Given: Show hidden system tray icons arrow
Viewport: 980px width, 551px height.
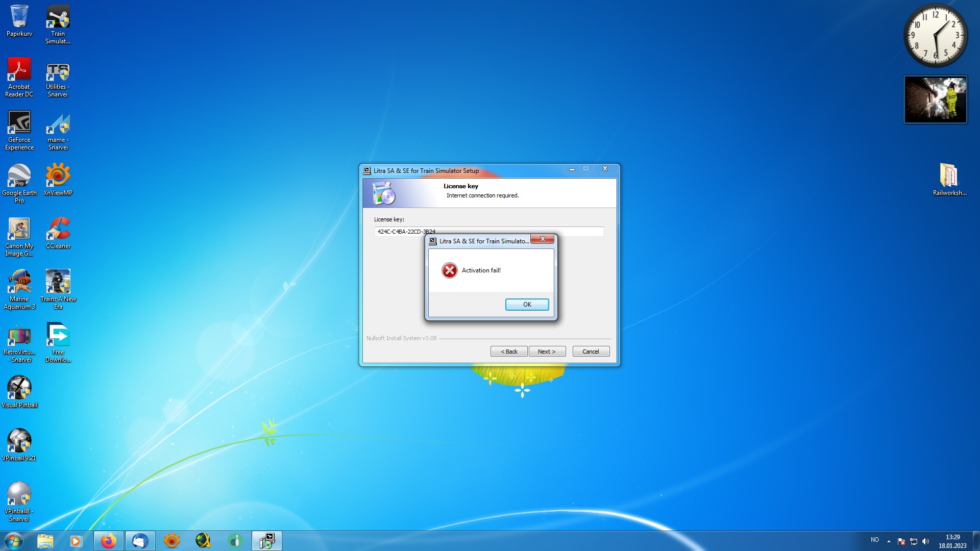Looking at the screenshot, I should pos(889,541).
